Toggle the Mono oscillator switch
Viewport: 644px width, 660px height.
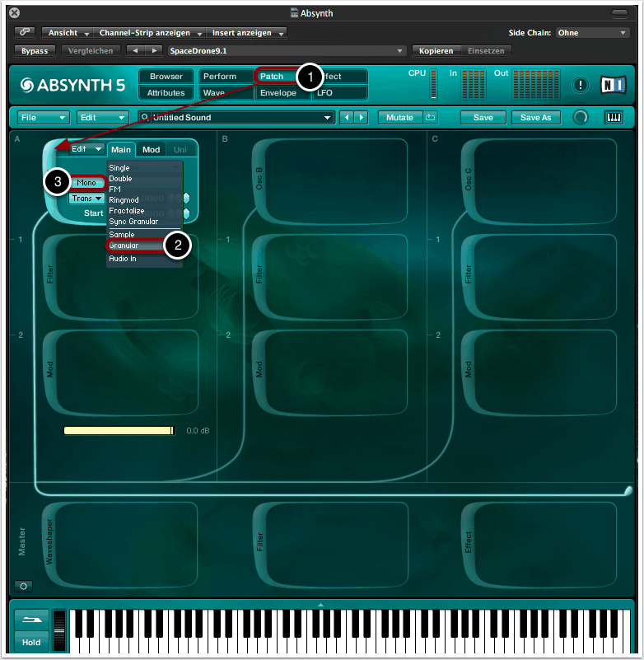click(x=86, y=183)
